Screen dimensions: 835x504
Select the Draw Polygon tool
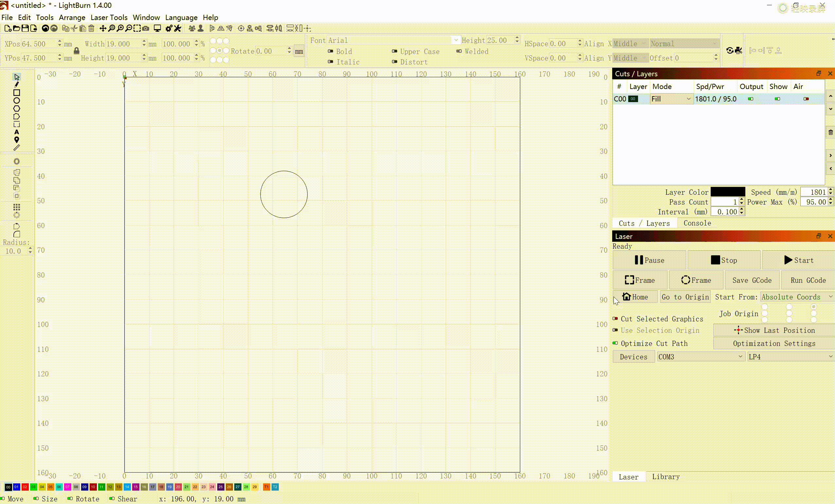pyautogui.click(x=16, y=109)
